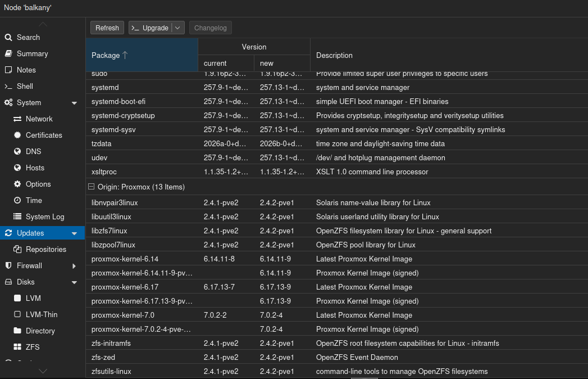Go to the Network settings

click(42, 119)
